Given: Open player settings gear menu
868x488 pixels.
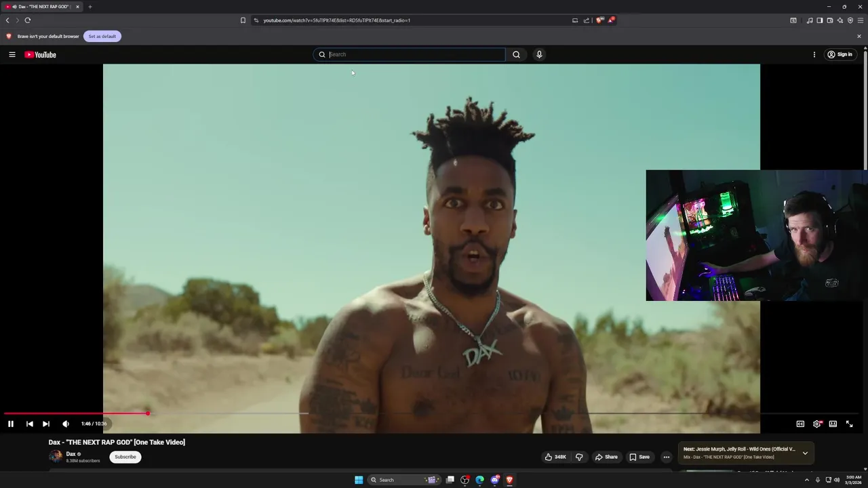Looking at the screenshot, I should 817,424.
